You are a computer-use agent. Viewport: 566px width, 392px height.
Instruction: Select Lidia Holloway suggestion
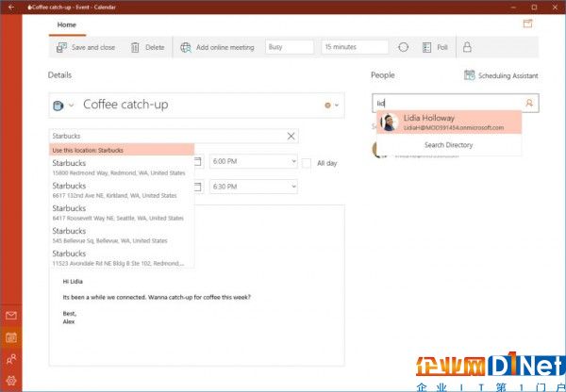449,122
